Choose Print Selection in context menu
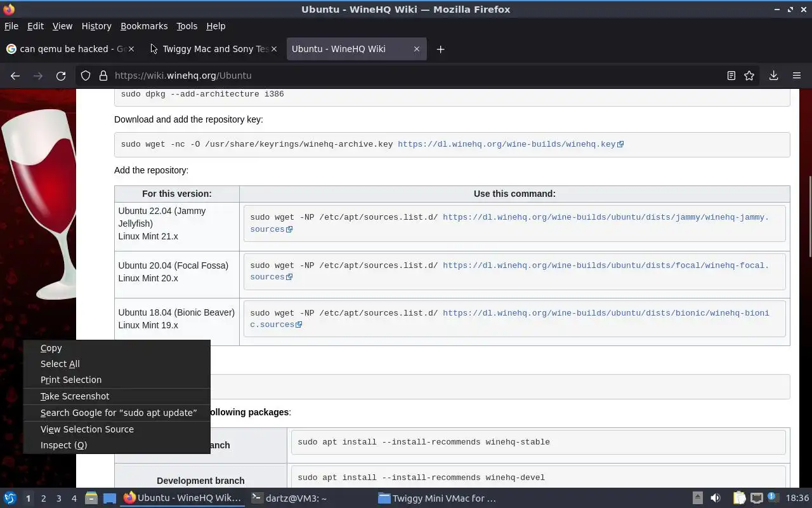 click(117, 380)
